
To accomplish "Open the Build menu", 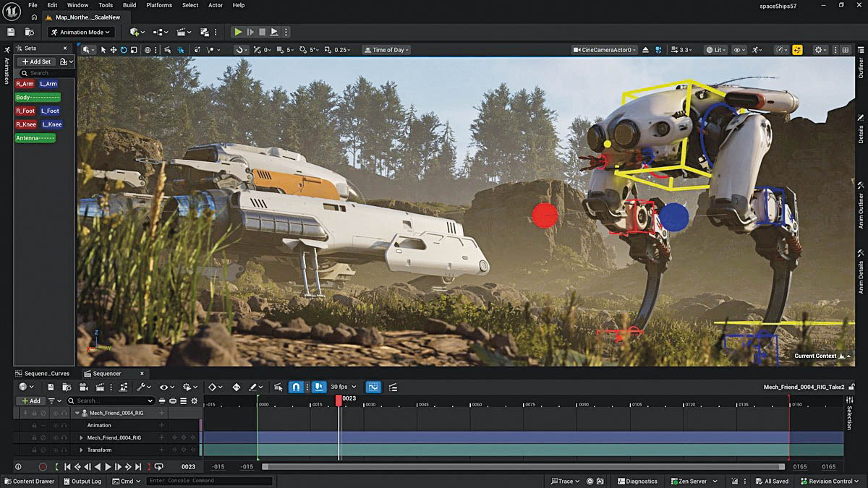I will pyautogui.click(x=129, y=5).
